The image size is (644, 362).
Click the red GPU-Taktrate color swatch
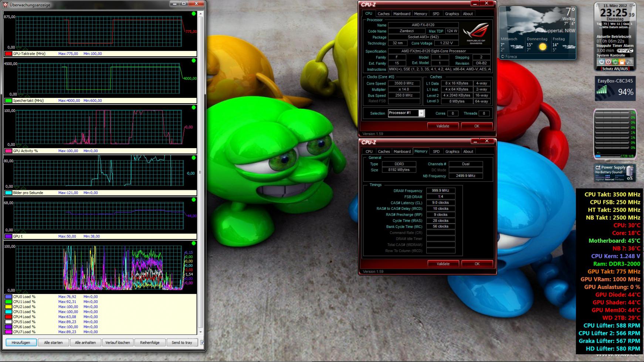8,54
